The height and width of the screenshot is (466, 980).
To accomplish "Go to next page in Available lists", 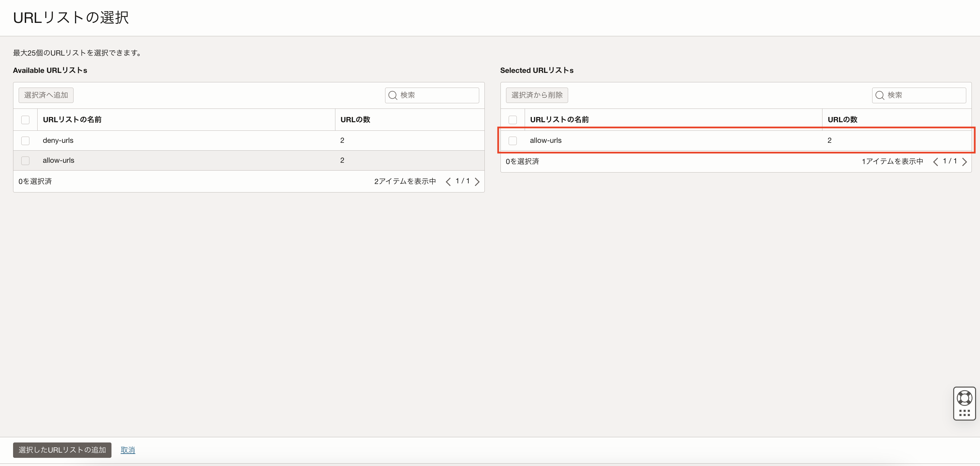I will point(477,181).
